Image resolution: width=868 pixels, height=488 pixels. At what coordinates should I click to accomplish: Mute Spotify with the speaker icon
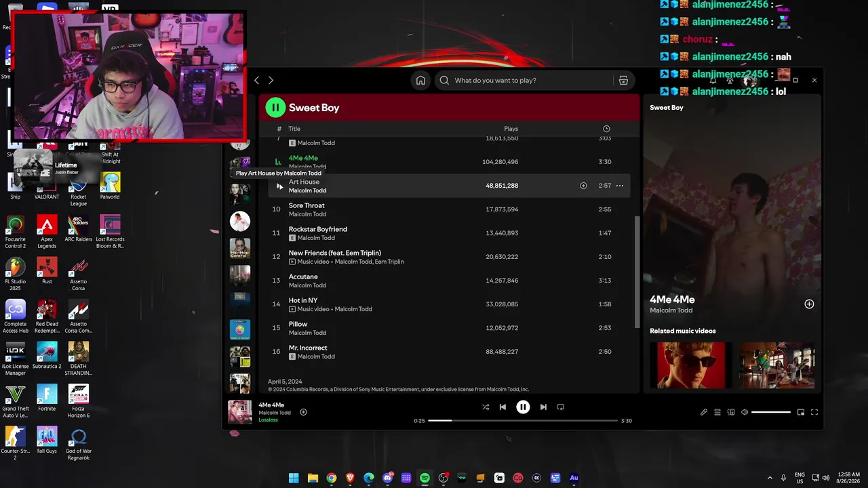point(745,412)
